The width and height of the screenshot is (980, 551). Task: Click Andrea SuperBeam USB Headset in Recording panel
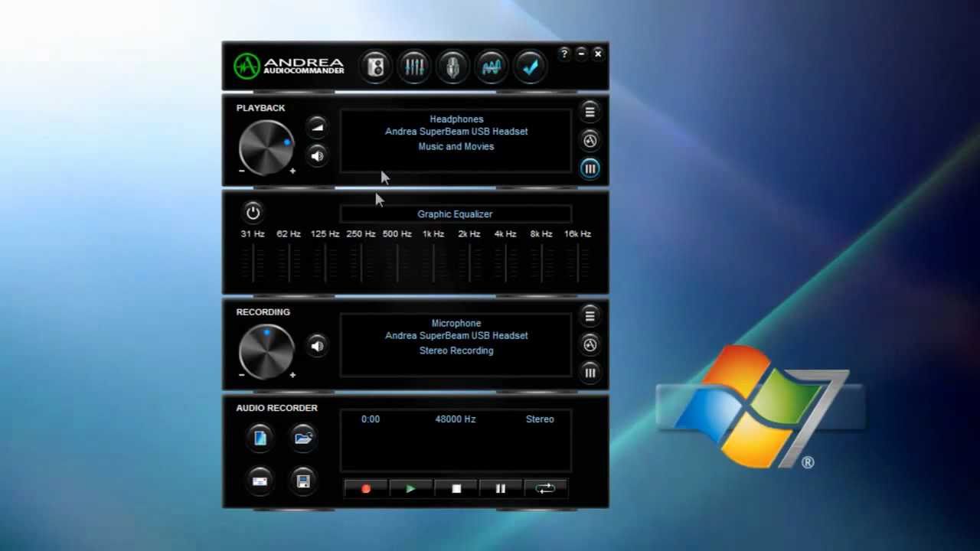[456, 336]
